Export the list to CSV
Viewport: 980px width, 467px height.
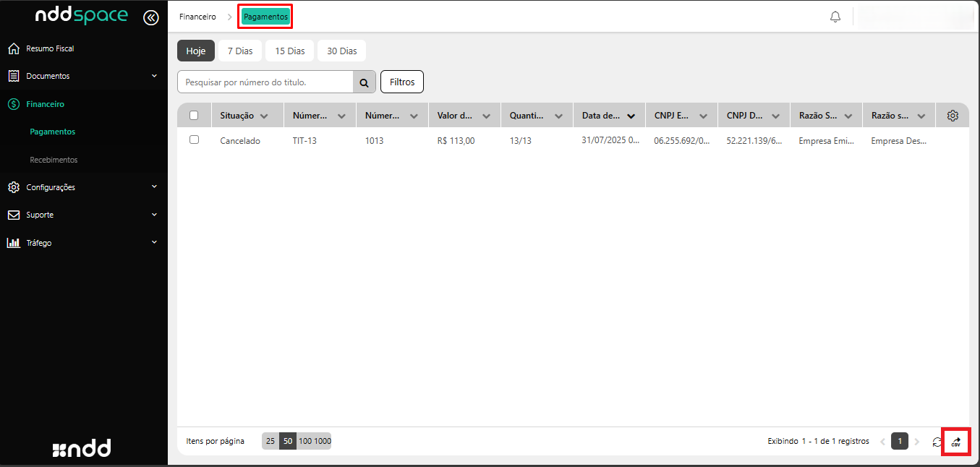(955, 442)
